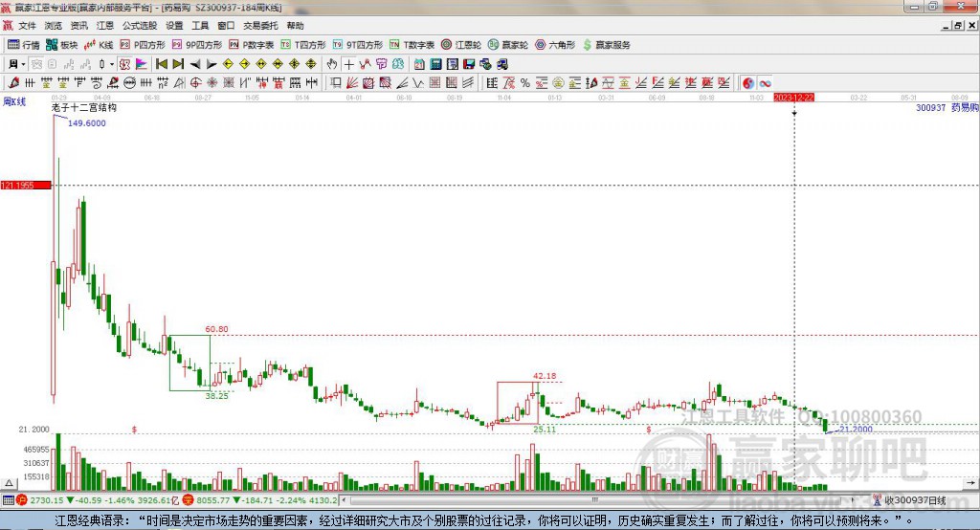The image size is (980, 530).
Task: Open P四方形 tool
Action: [x=143, y=45]
